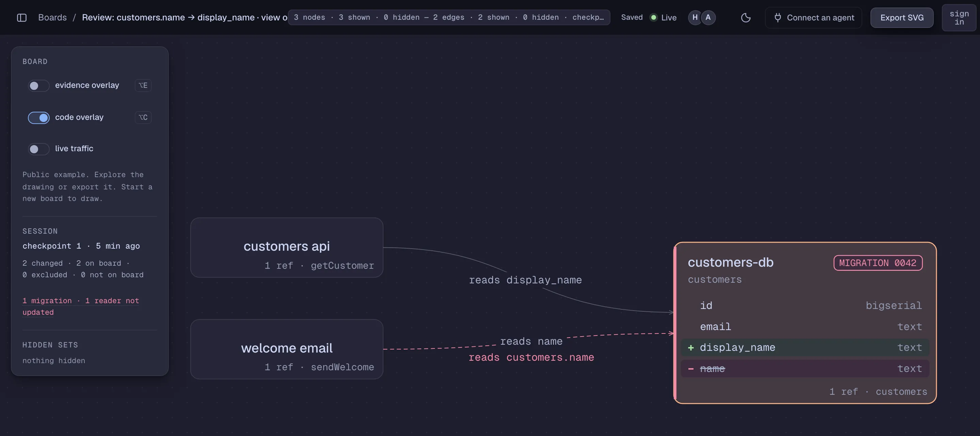Go to Boards breadcrumb
This screenshot has width=980, height=436.
pos(52,17)
